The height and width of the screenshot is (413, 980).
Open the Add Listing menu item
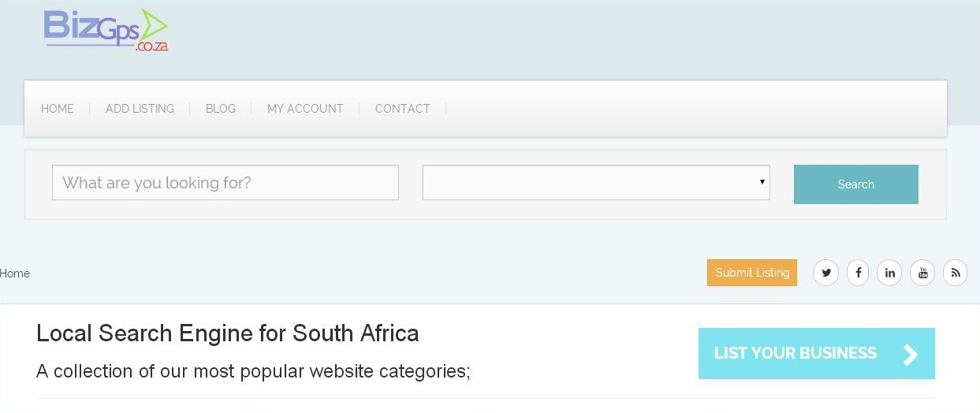pos(140,109)
